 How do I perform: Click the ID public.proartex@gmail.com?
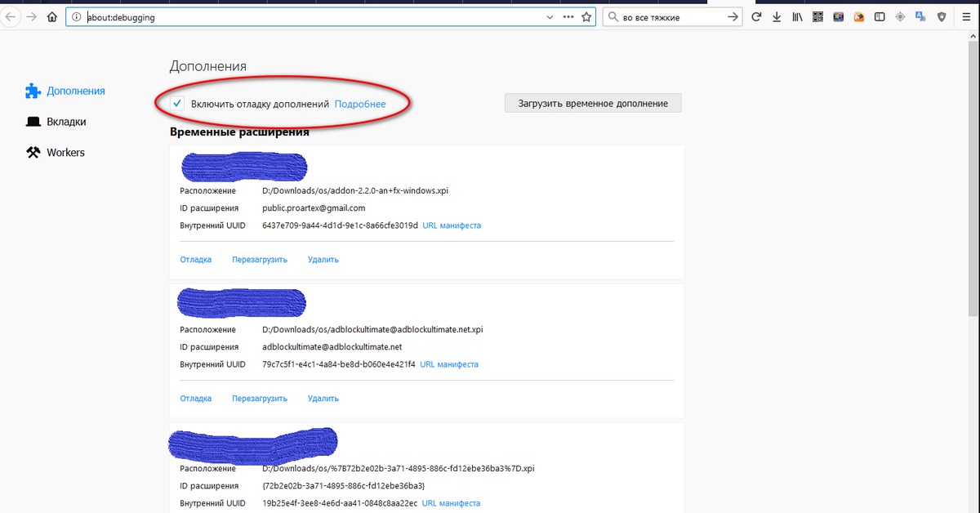click(314, 207)
